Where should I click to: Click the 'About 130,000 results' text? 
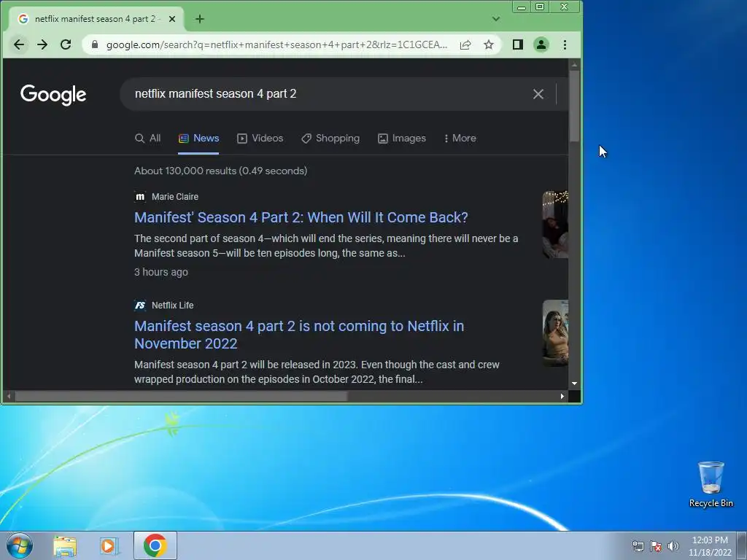220,171
